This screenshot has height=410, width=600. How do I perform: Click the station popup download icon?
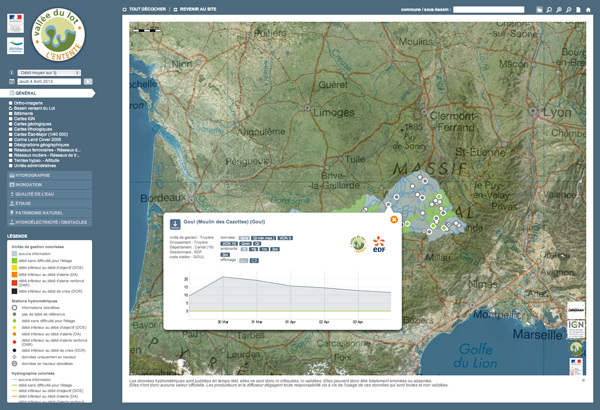175,224
